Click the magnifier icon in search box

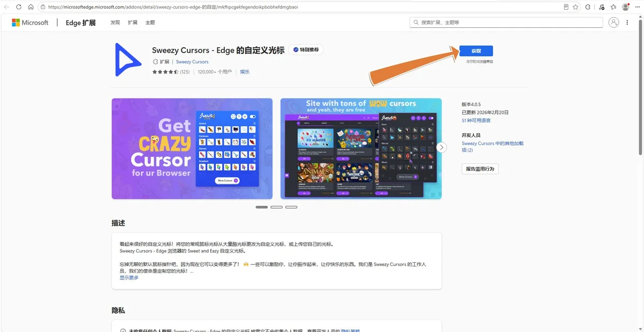(x=416, y=23)
